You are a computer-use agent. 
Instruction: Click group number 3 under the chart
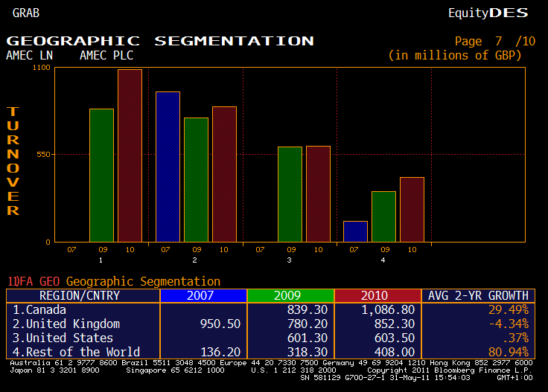[x=289, y=260]
